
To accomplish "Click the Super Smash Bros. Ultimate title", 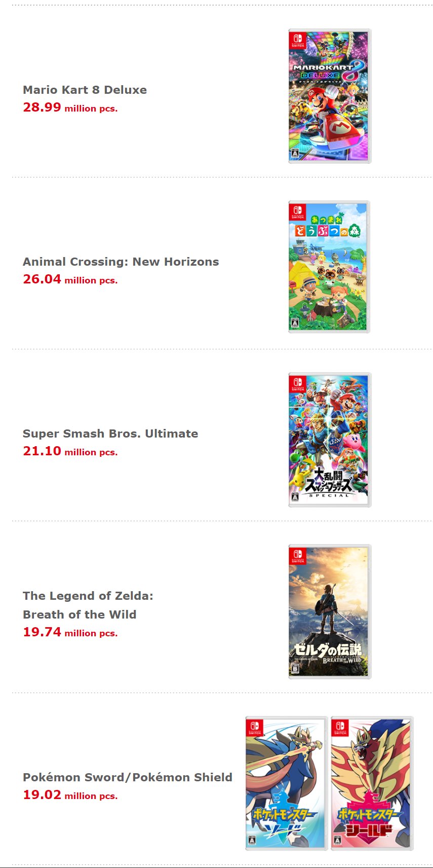I will click(110, 433).
